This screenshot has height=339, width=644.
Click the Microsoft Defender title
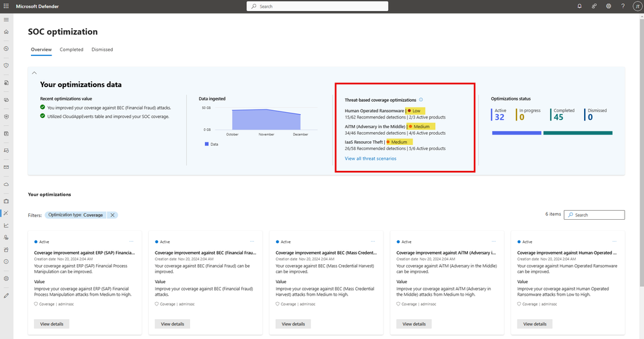[x=37, y=6]
